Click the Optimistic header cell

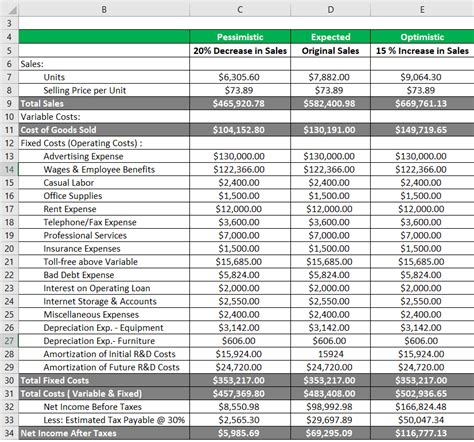click(x=422, y=37)
